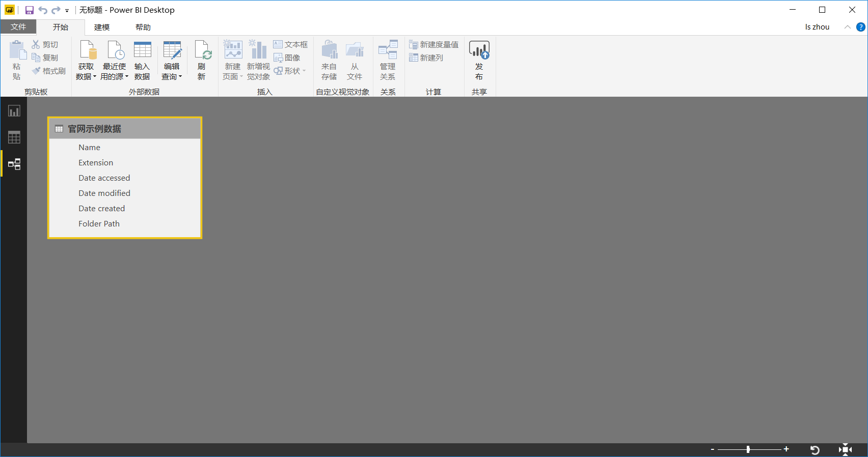This screenshot has height=457, width=868.
Task: Click the Undo arrow icon
Action: (x=43, y=10)
